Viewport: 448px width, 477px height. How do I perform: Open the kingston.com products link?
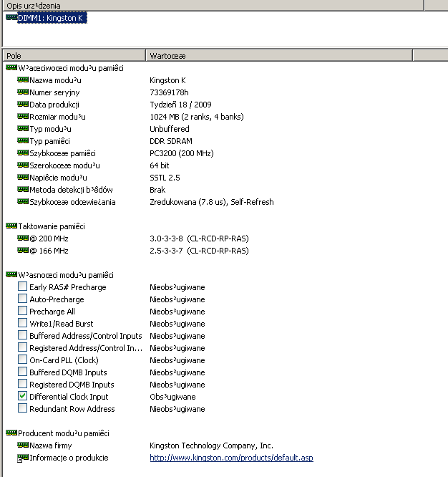point(231,458)
